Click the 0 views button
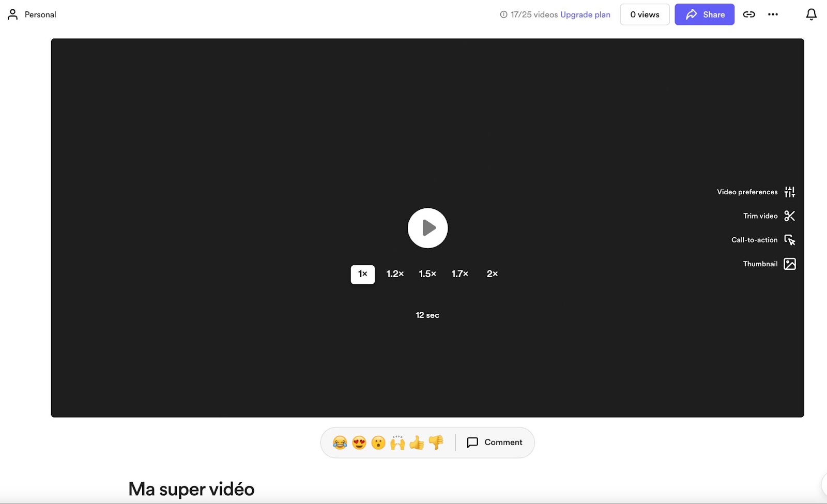 pos(645,14)
